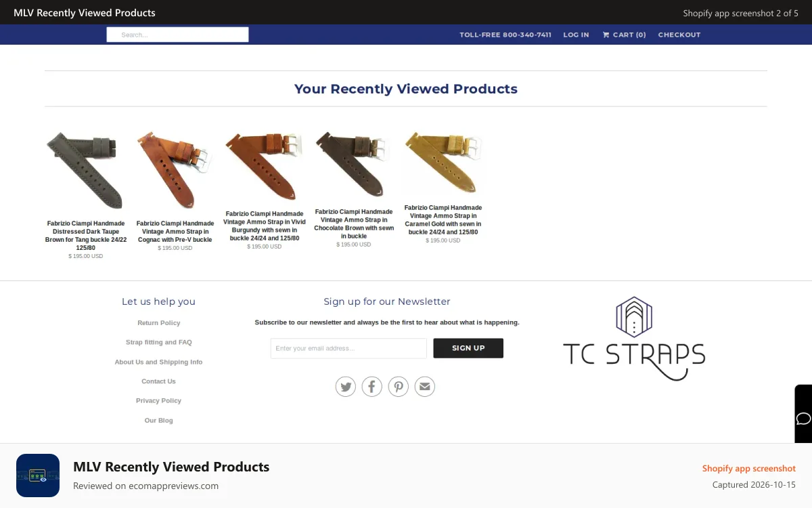Click the Sign Up button
The height and width of the screenshot is (508, 812).
pyautogui.click(x=468, y=348)
